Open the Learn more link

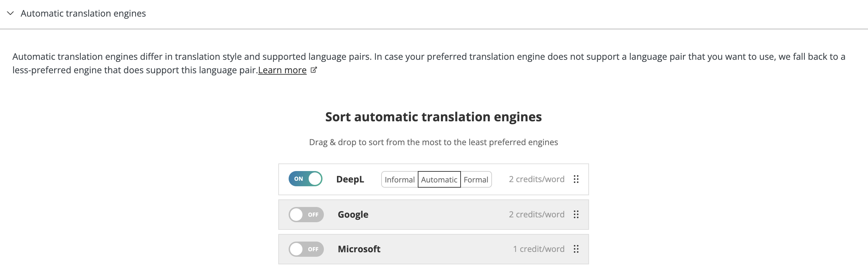click(x=282, y=70)
